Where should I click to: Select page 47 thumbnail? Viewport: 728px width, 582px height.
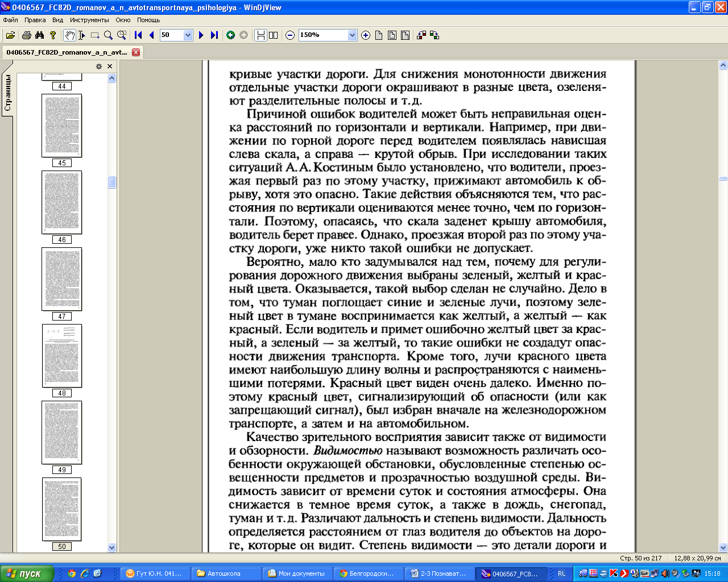61,279
